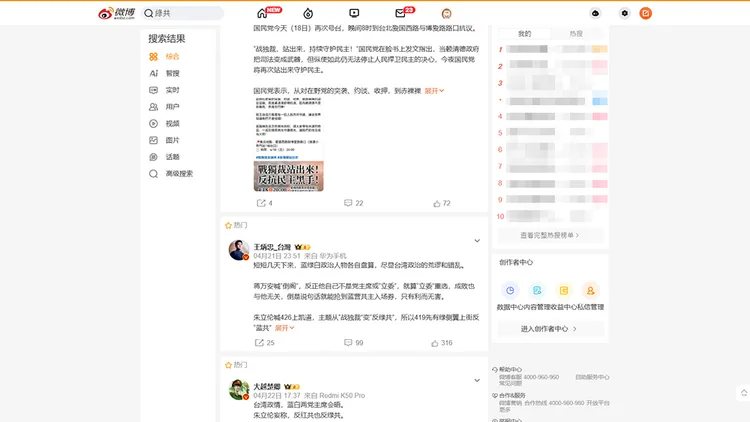Click the 04月22日 17:37 timestamp
The image size is (750, 422).
coord(276,396)
